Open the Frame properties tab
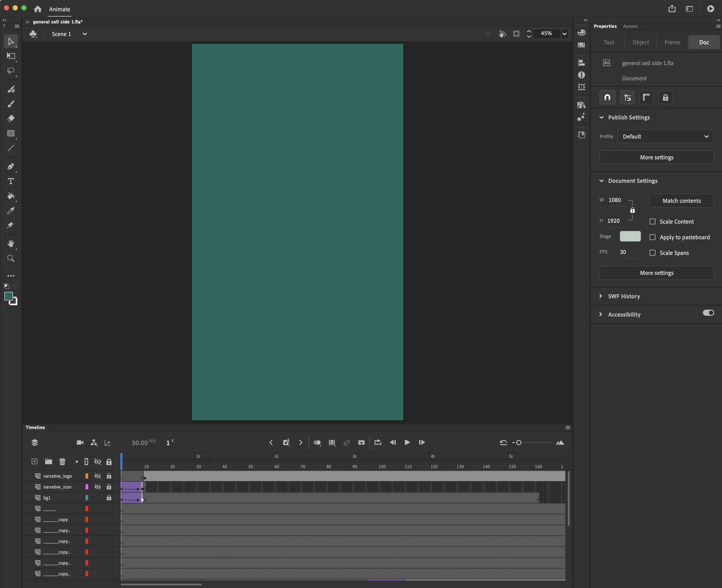The height and width of the screenshot is (588, 722). pyautogui.click(x=672, y=42)
